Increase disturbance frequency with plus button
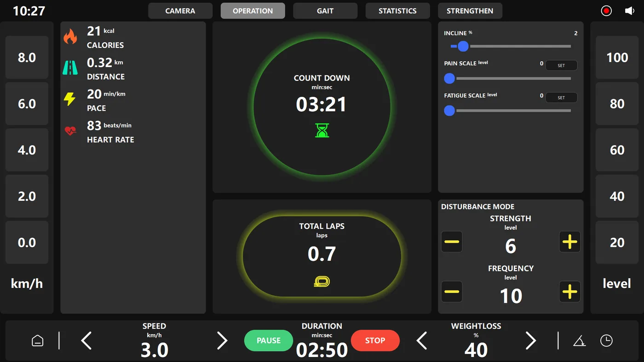 coord(569,292)
